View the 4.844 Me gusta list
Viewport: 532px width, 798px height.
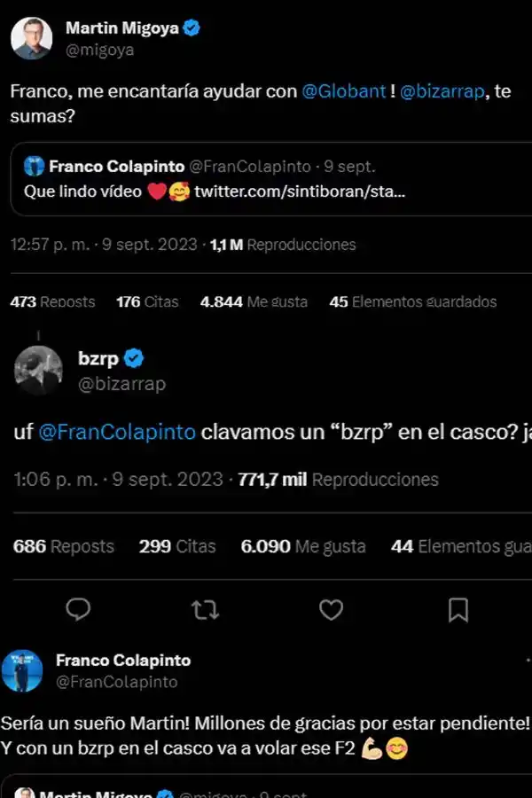tap(255, 301)
